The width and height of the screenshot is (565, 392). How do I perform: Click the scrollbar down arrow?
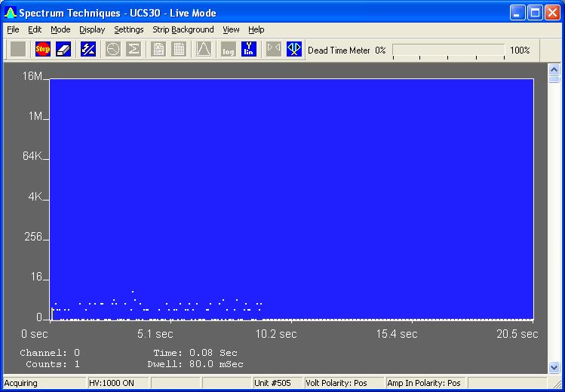click(554, 367)
